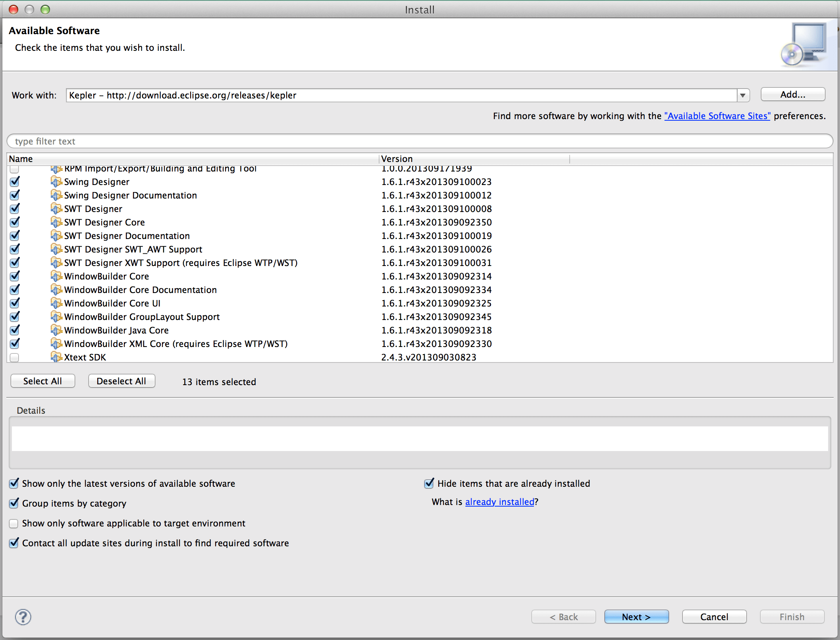This screenshot has height=640, width=840.
Task: Click the SWT Designer Core feature icon
Action: [x=56, y=222]
